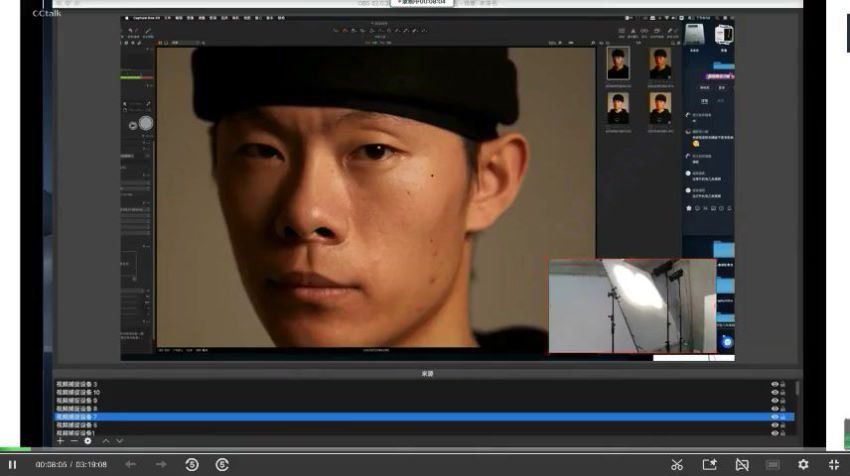Open the gray hard drive desktop icon

point(694,35)
